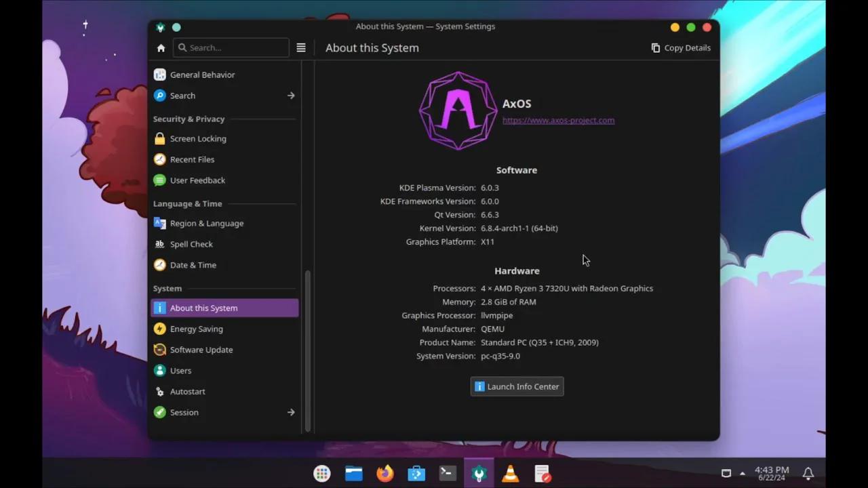Open Discover software center from the taskbar
The width and height of the screenshot is (868, 488).
pyautogui.click(x=416, y=473)
